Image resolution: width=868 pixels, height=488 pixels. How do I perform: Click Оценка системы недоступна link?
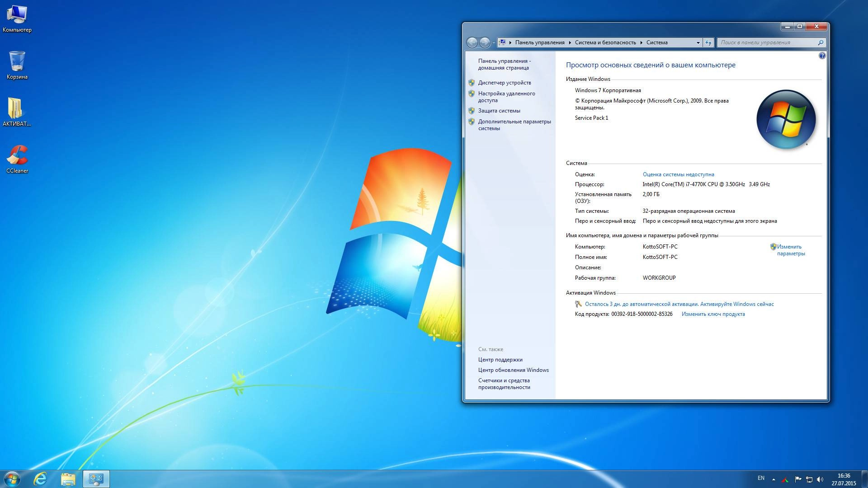(x=678, y=174)
